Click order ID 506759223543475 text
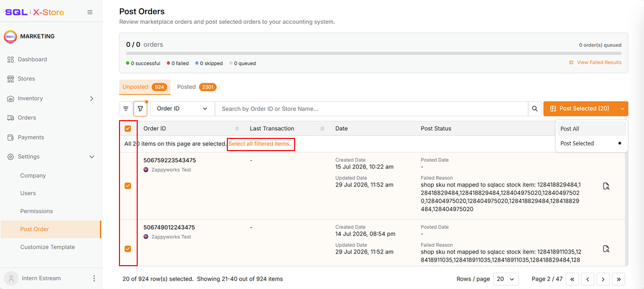644x289 pixels. click(170, 160)
